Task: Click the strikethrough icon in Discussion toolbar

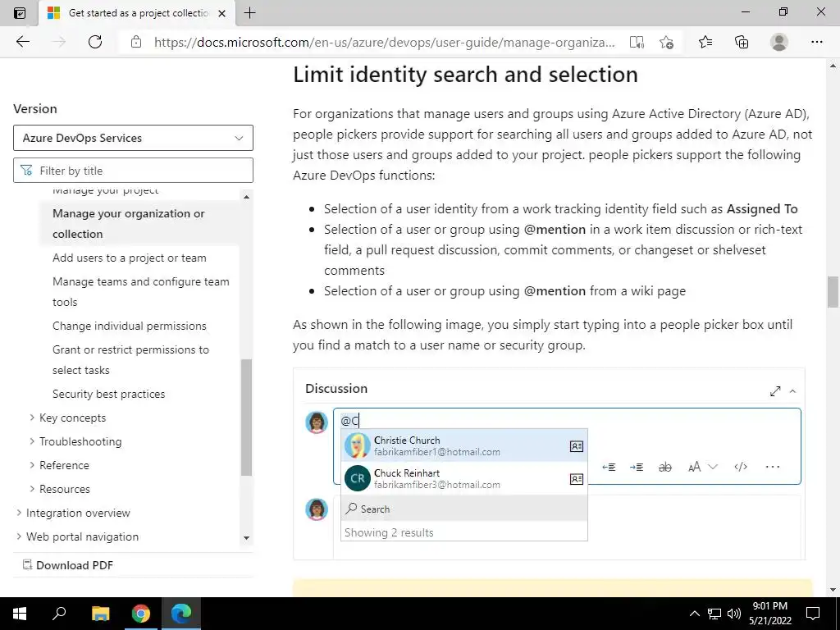Action: (x=664, y=467)
